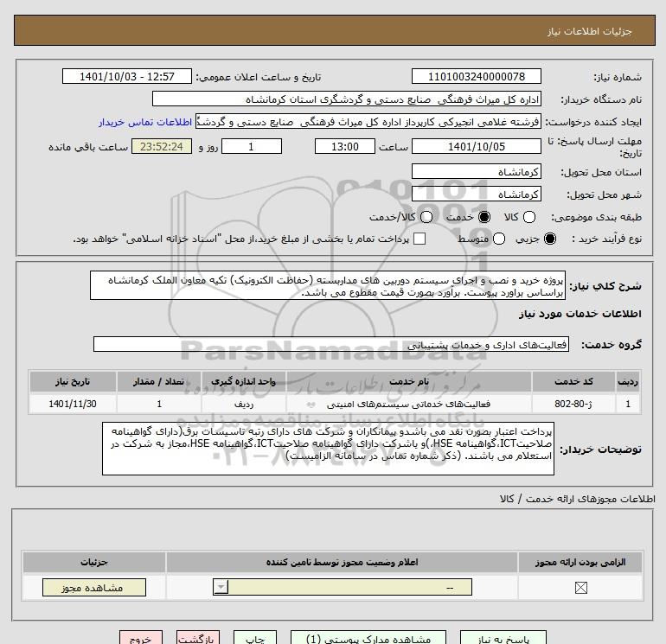Click the جزئیات اطلاعات نیاز page title
The image size is (666, 644).
coord(590,31)
